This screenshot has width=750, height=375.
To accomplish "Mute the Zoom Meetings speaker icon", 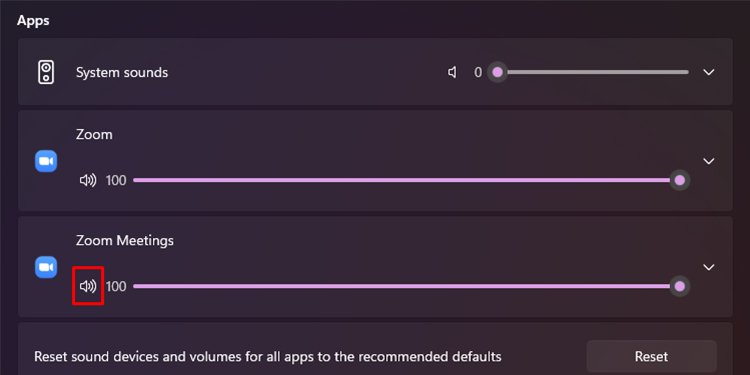I will [x=88, y=286].
